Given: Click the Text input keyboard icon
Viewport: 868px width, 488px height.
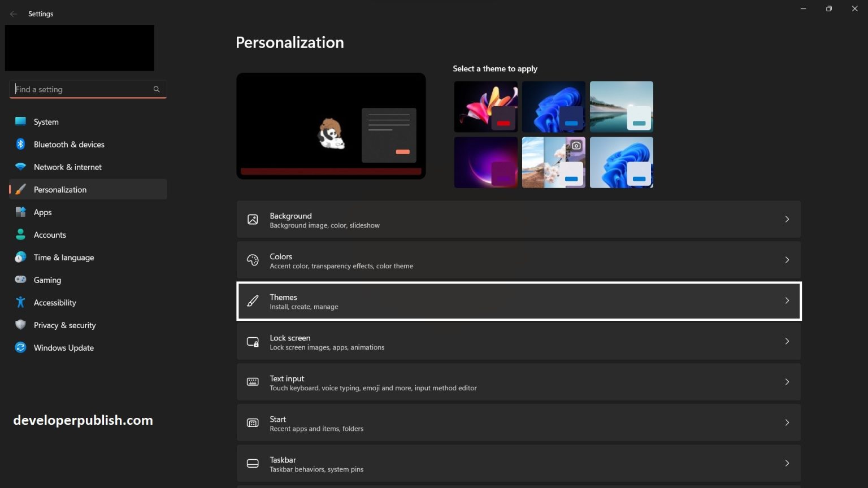Looking at the screenshot, I should [x=253, y=382].
